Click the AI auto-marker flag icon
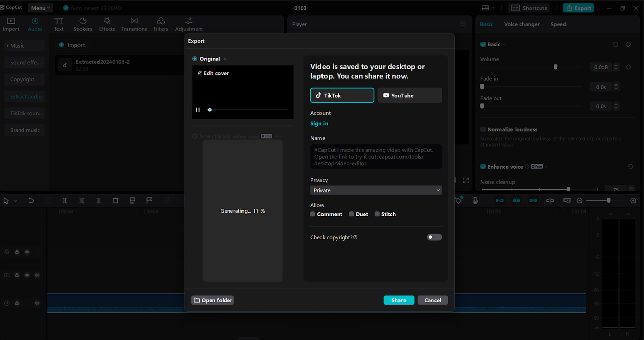Image resolution: width=644 pixels, height=340 pixels. coord(132,200)
